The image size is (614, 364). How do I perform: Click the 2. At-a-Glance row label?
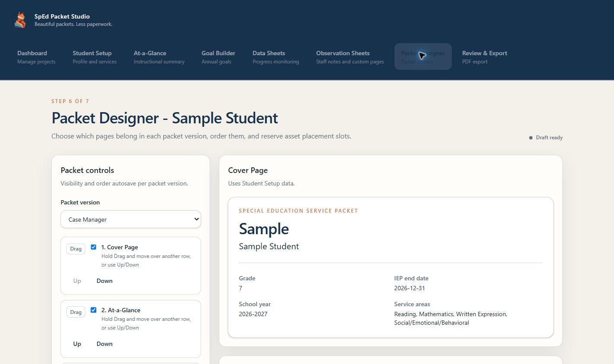[x=121, y=310]
